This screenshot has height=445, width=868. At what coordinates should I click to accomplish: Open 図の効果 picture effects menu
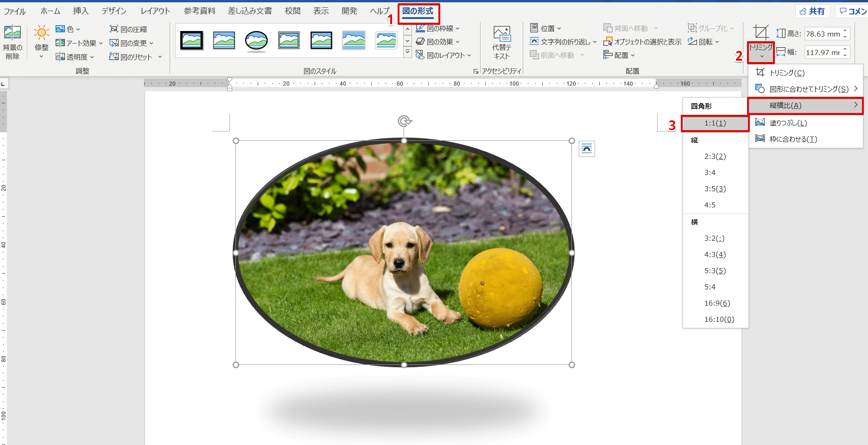click(x=437, y=42)
